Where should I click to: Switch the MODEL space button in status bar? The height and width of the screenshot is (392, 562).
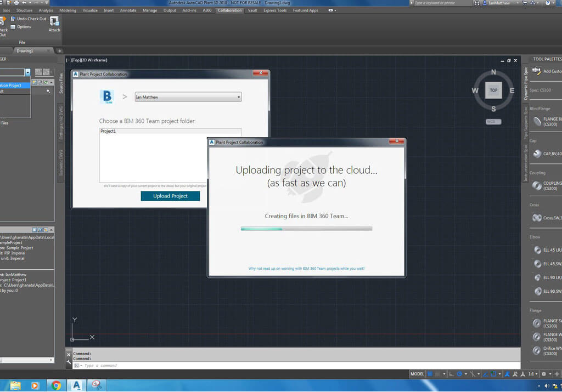417,374
